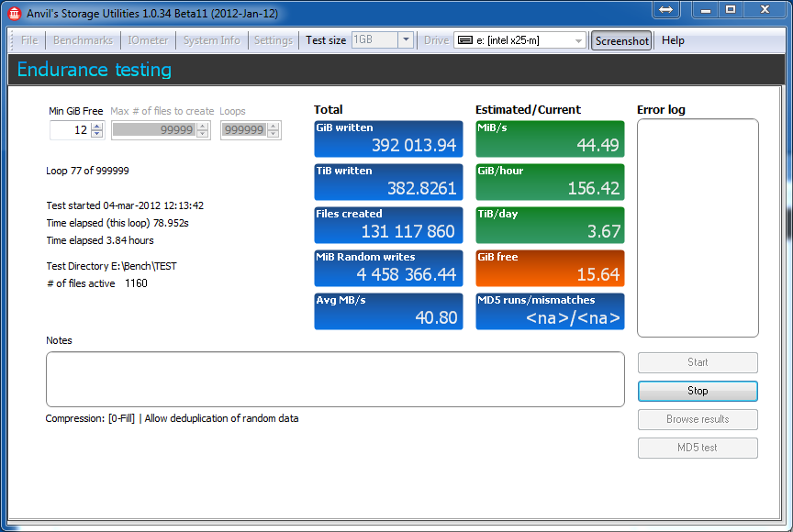Open the System Info menu

[x=211, y=40]
